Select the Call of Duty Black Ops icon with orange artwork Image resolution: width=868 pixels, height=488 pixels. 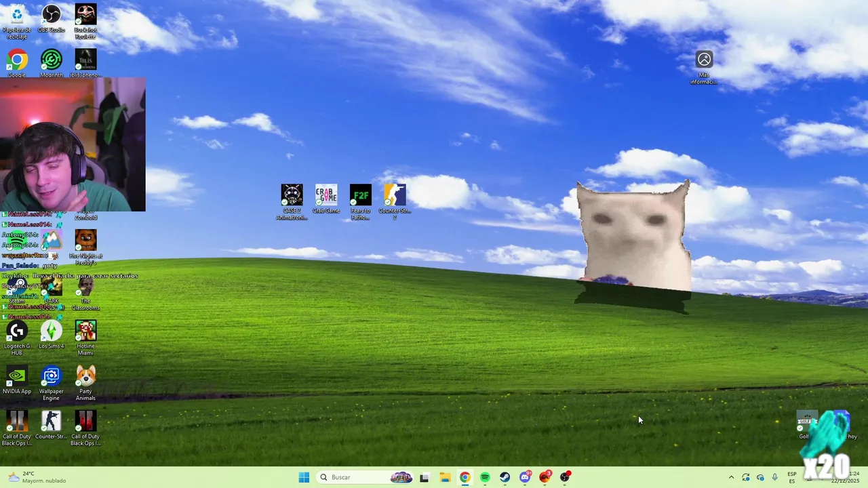[17, 428]
